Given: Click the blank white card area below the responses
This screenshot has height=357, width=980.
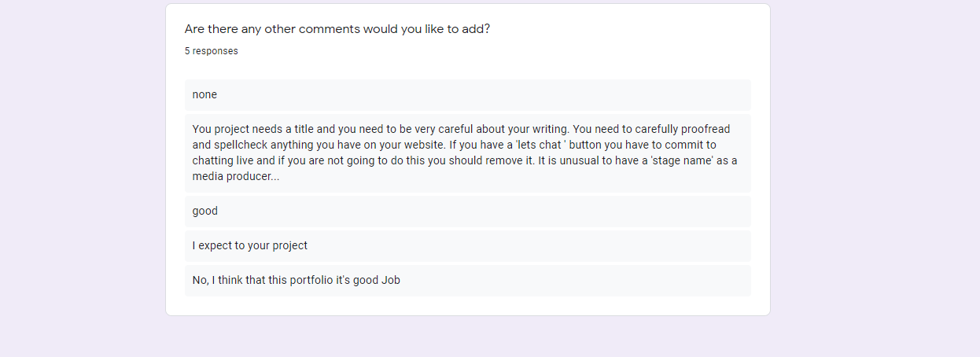Looking at the screenshot, I should [x=468, y=306].
